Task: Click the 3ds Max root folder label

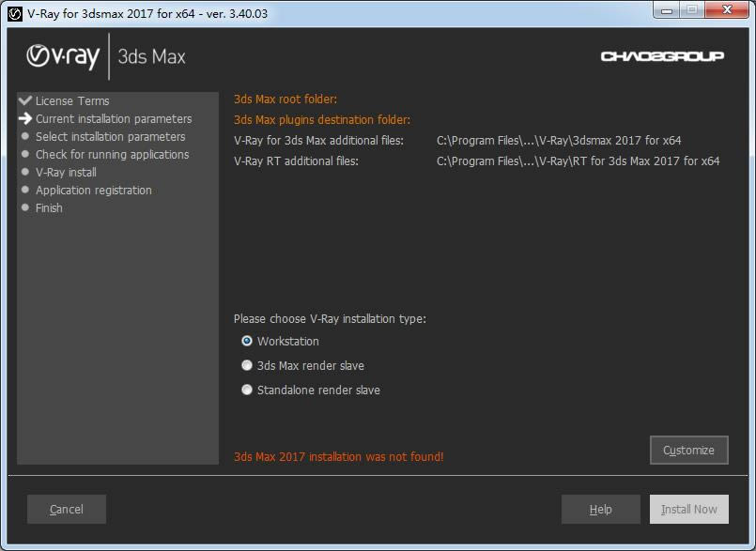Action: (285, 99)
